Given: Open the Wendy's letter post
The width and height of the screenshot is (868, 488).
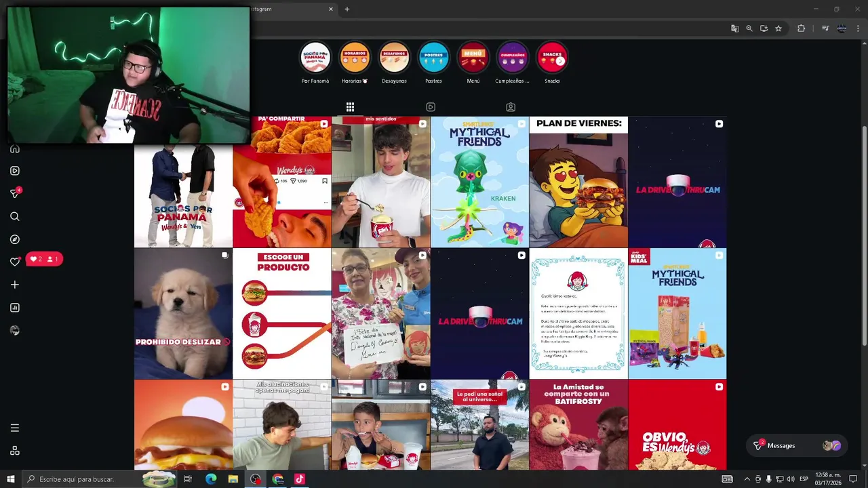Looking at the screenshot, I should (578, 313).
